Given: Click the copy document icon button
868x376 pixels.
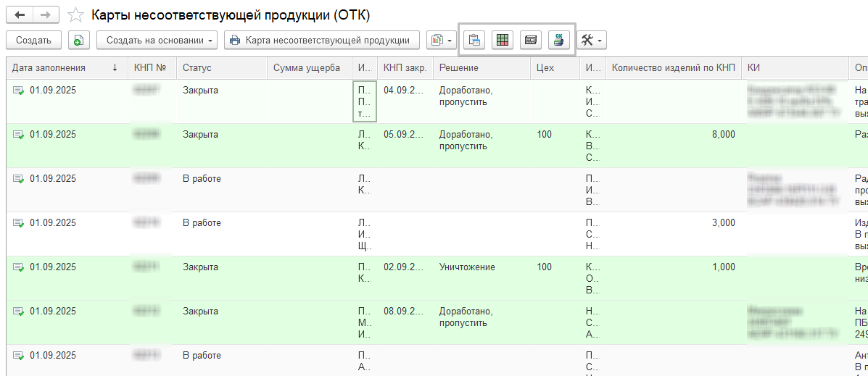Looking at the screenshot, I should click(79, 40).
